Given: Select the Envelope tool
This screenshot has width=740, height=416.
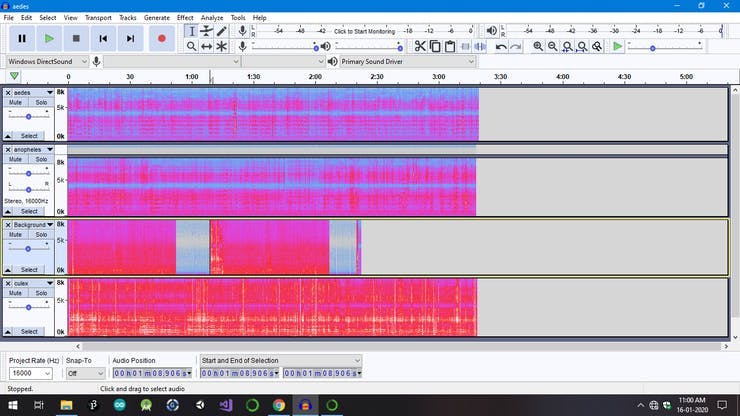Looking at the screenshot, I should pos(206,31).
